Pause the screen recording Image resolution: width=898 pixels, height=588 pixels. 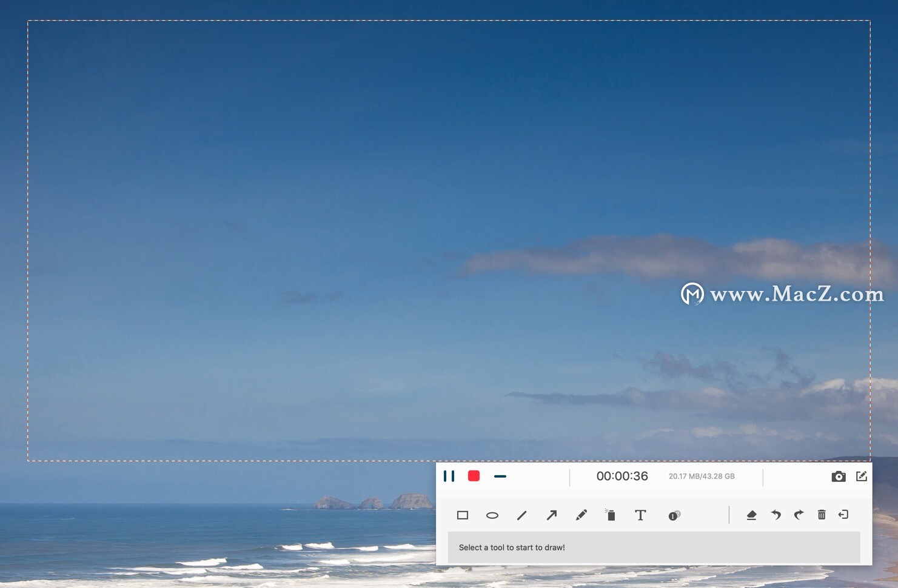[449, 476]
